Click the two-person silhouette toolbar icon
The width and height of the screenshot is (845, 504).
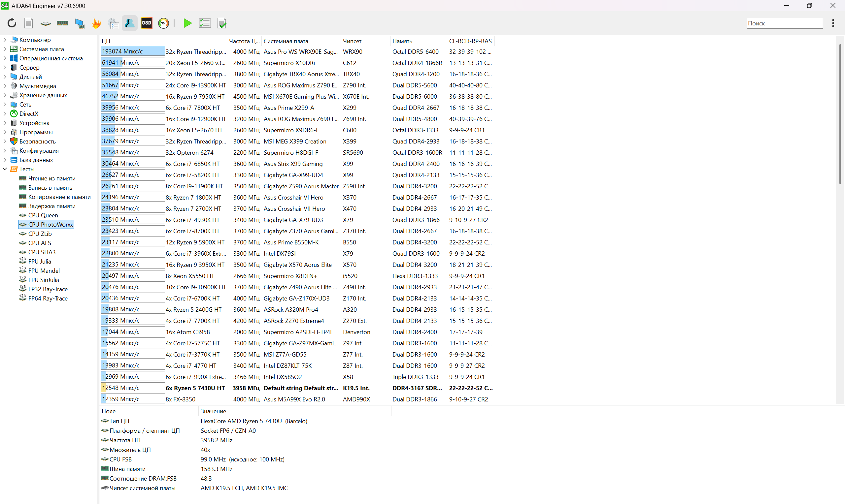[130, 23]
